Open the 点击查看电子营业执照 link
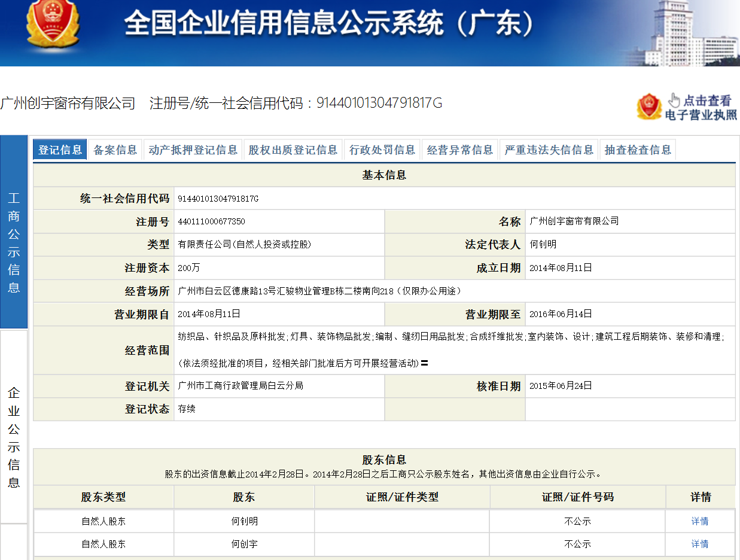The image size is (740, 560). pyautogui.click(x=701, y=108)
